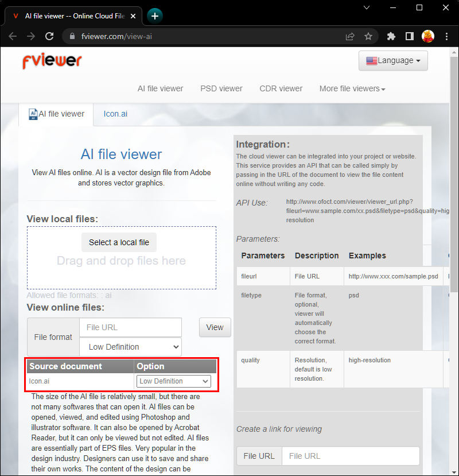Click the File URL field under View online files
459x476 pixels.
tap(131, 327)
